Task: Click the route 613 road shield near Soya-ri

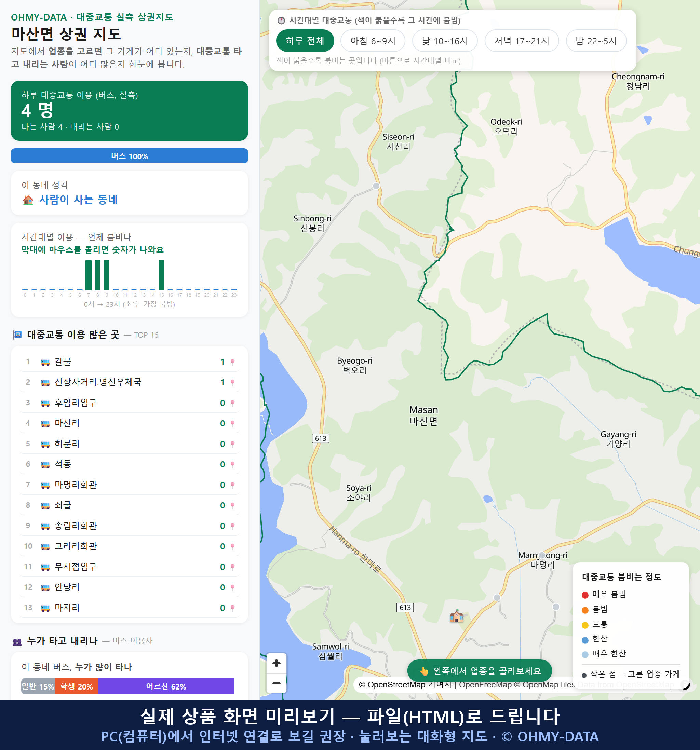Action: pos(321,438)
